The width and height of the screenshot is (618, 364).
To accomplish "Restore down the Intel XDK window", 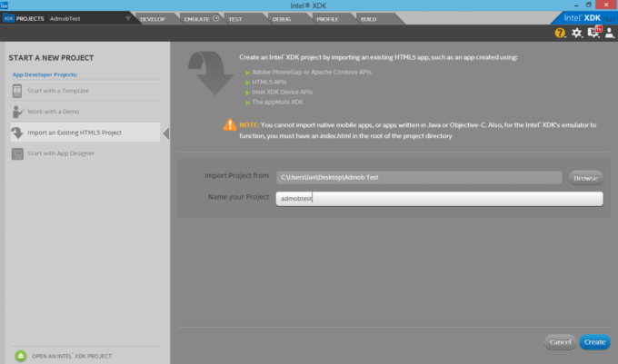I will click(588, 5).
